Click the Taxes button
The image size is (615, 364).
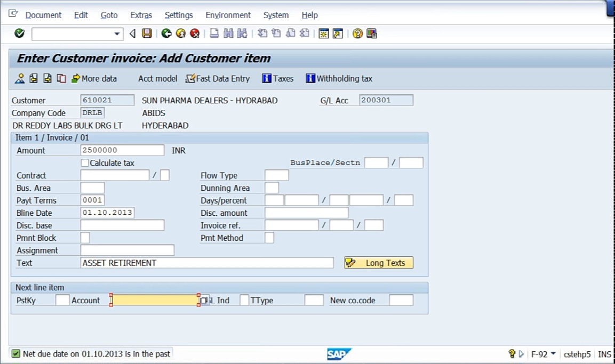(278, 79)
